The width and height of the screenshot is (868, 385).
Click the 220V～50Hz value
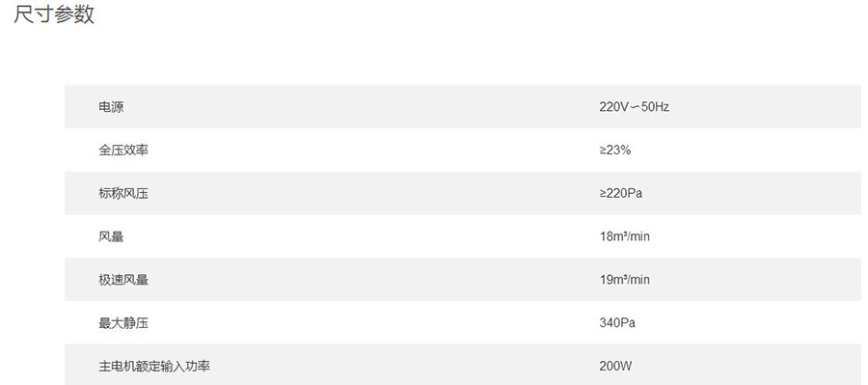coord(634,107)
